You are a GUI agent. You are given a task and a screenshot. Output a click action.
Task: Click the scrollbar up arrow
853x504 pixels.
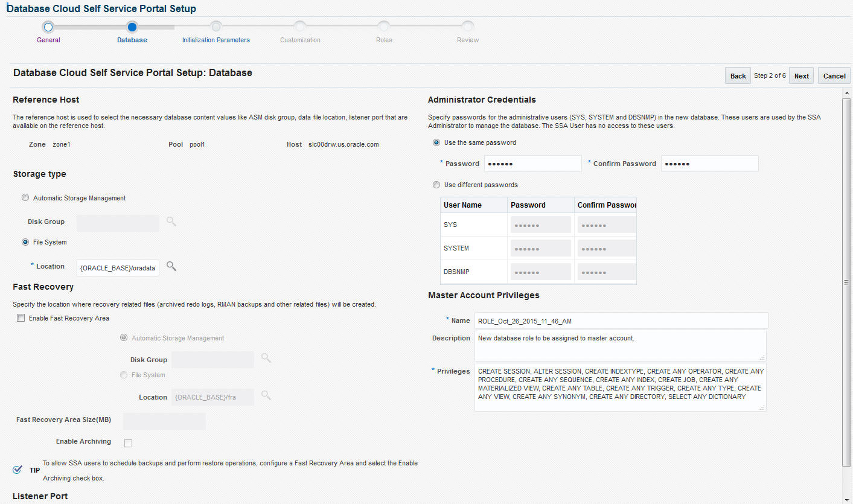847,92
